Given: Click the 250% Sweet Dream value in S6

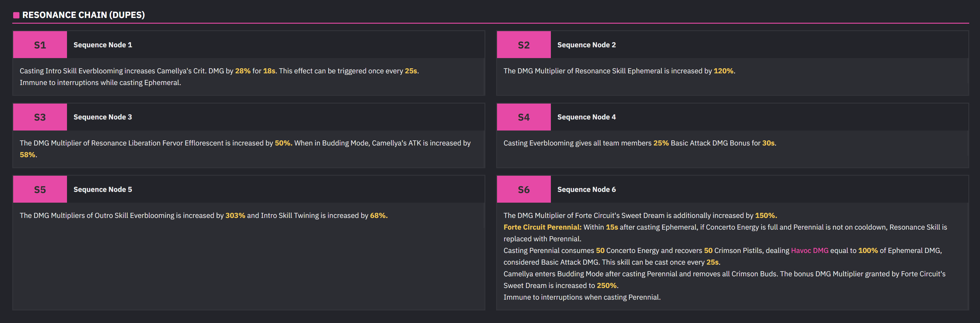Looking at the screenshot, I should coord(606,285).
